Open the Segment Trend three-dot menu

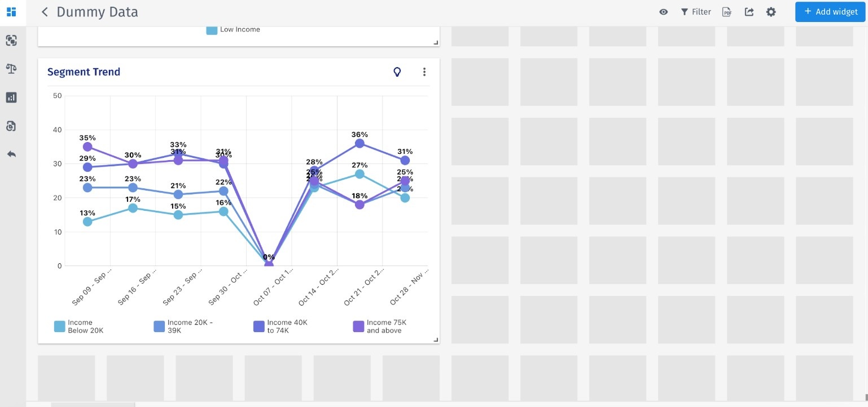[424, 72]
